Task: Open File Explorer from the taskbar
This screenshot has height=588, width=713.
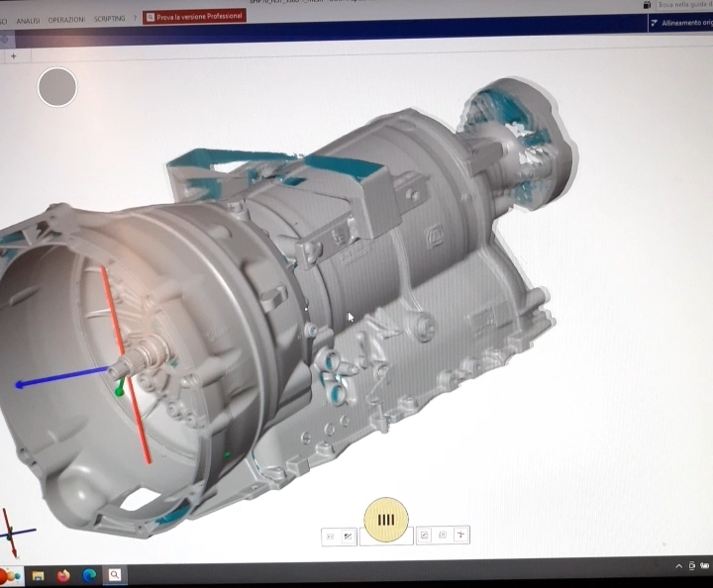Action: tap(38, 576)
